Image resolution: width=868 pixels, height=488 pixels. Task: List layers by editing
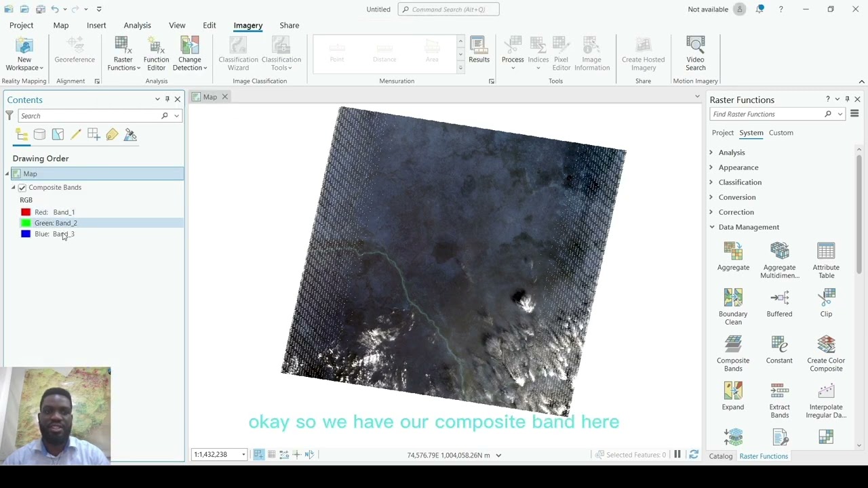[x=76, y=135]
